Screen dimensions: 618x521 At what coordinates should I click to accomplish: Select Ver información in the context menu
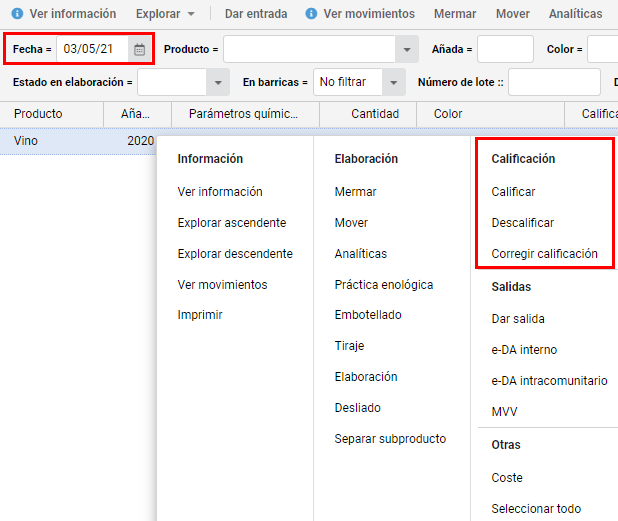[220, 192]
